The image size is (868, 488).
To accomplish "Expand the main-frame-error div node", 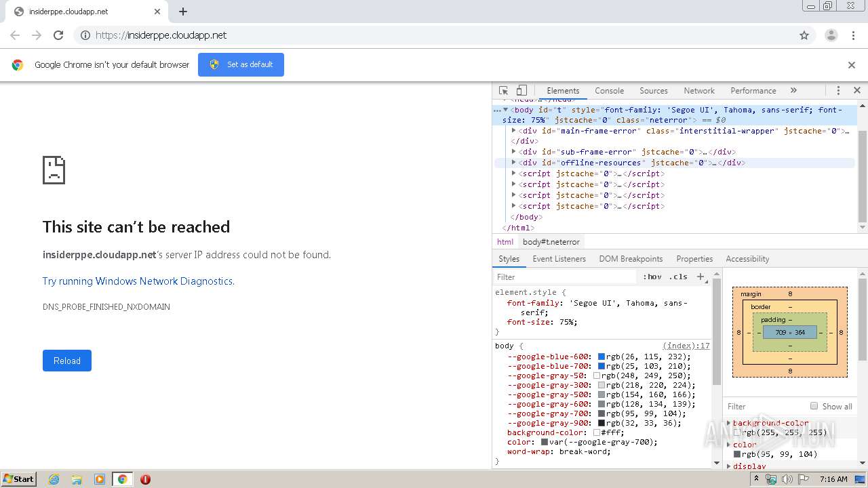I will 513,130.
